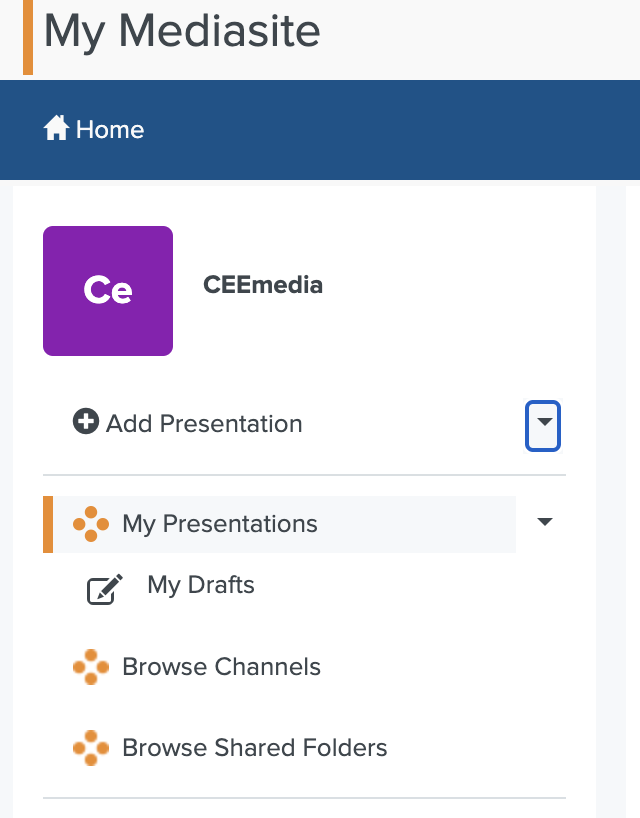Click the My Presentations orange dots icon
This screenshot has width=640, height=818.
(91, 524)
